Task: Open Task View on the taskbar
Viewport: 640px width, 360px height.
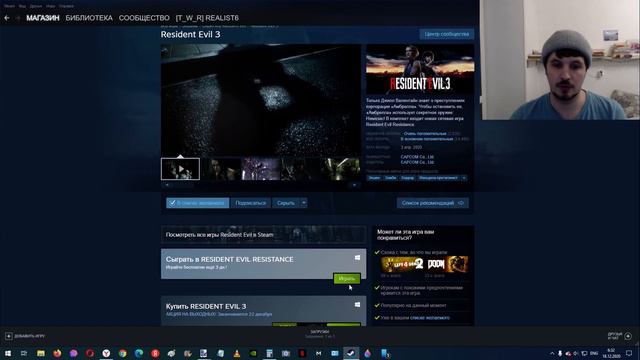Action: coord(24,353)
